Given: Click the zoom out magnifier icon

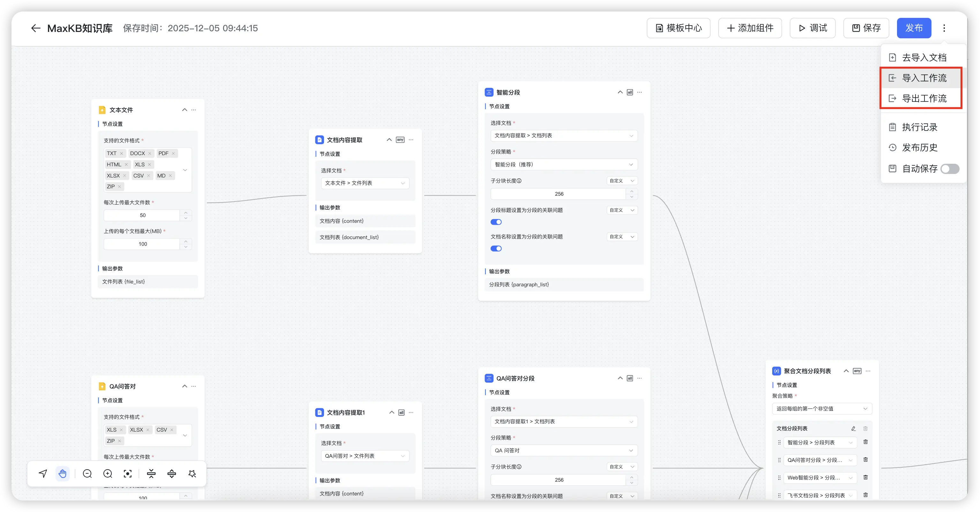Looking at the screenshot, I should pyautogui.click(x=87, y=474).
